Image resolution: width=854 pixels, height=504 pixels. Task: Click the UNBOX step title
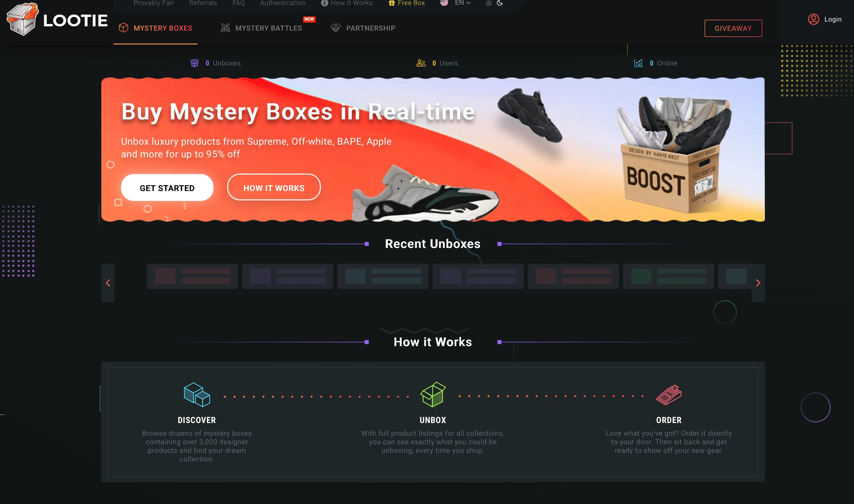pyautogui.click(x=433, y=420)
